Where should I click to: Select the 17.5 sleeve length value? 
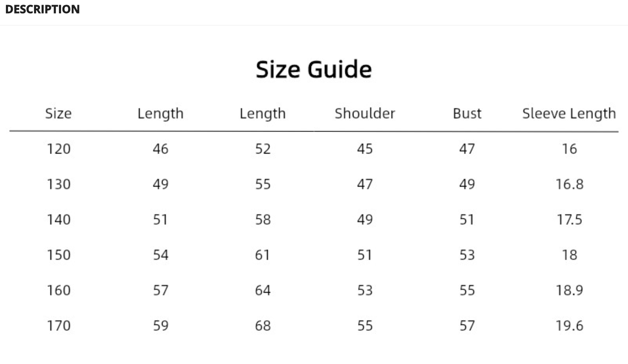click(569, 220)
